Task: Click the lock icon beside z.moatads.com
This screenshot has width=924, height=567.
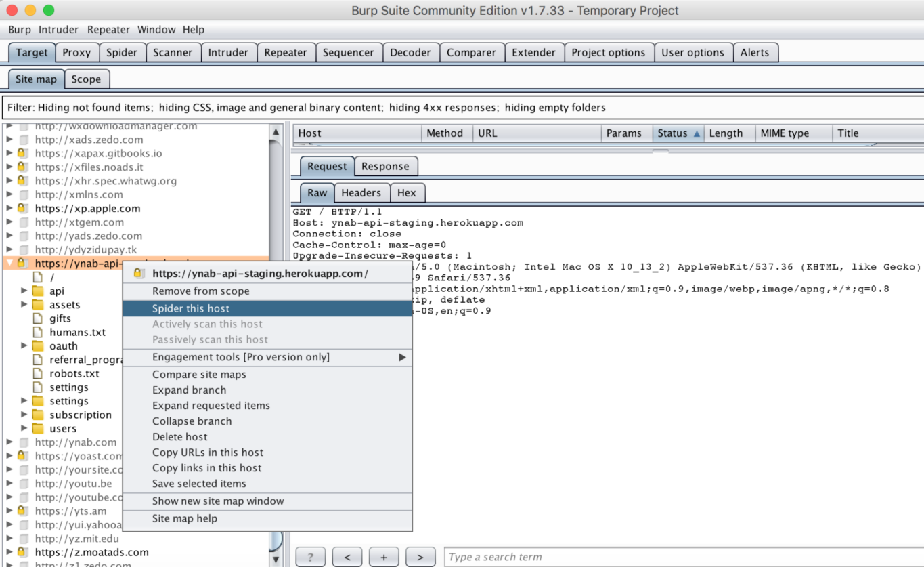Action: (x=22, y=552)
